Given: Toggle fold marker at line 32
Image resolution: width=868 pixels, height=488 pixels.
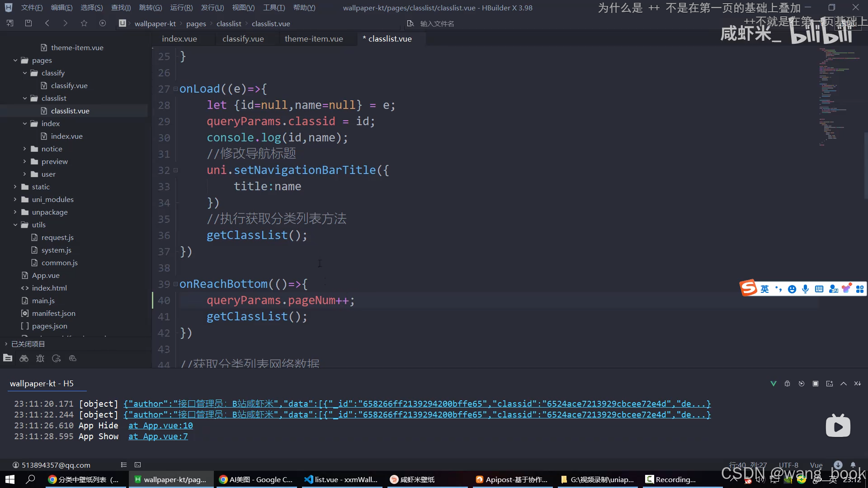Looking at the screenshot, I should coord(175,170).
